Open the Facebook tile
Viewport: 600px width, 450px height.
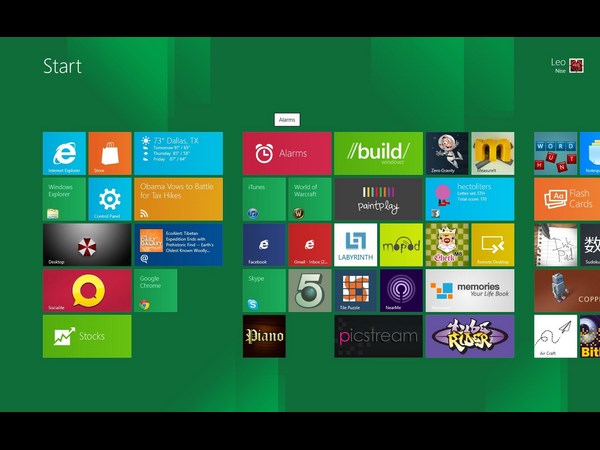click(x=264, y=245)
